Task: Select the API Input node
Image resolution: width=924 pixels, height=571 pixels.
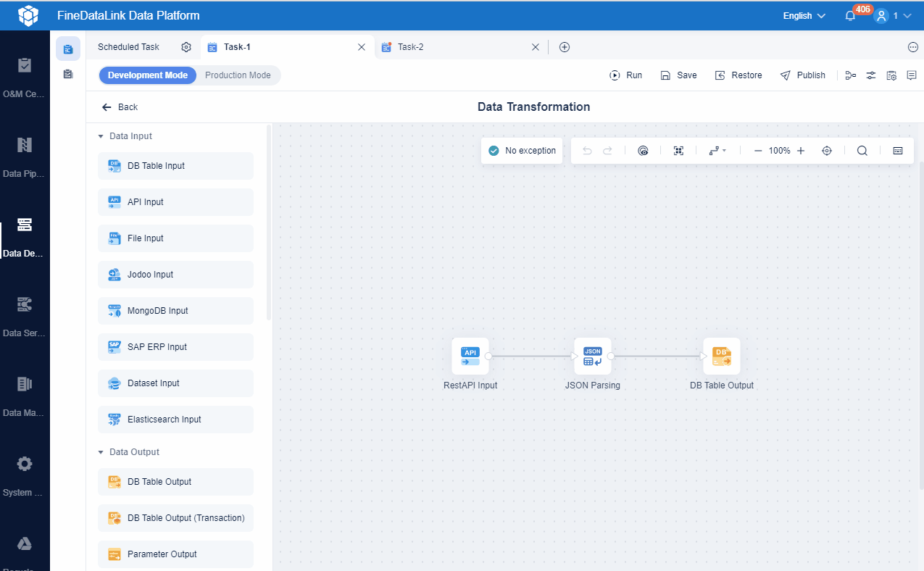Action: coord(175,201)
